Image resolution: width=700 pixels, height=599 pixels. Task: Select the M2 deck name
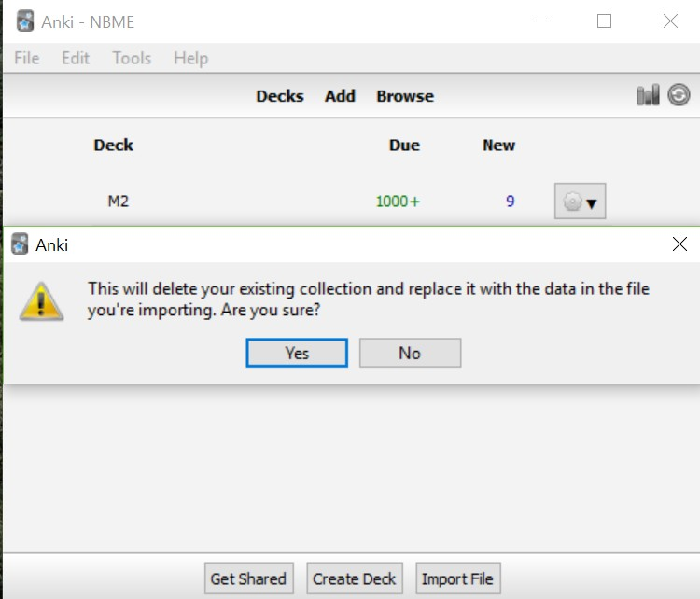pyautogui.click(x=119, y=202)
